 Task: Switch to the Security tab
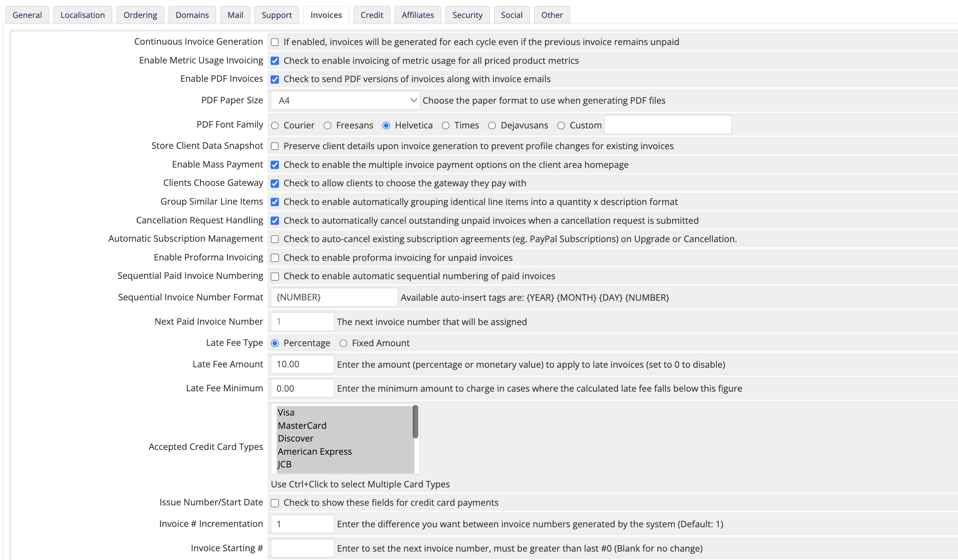point(467,15)
